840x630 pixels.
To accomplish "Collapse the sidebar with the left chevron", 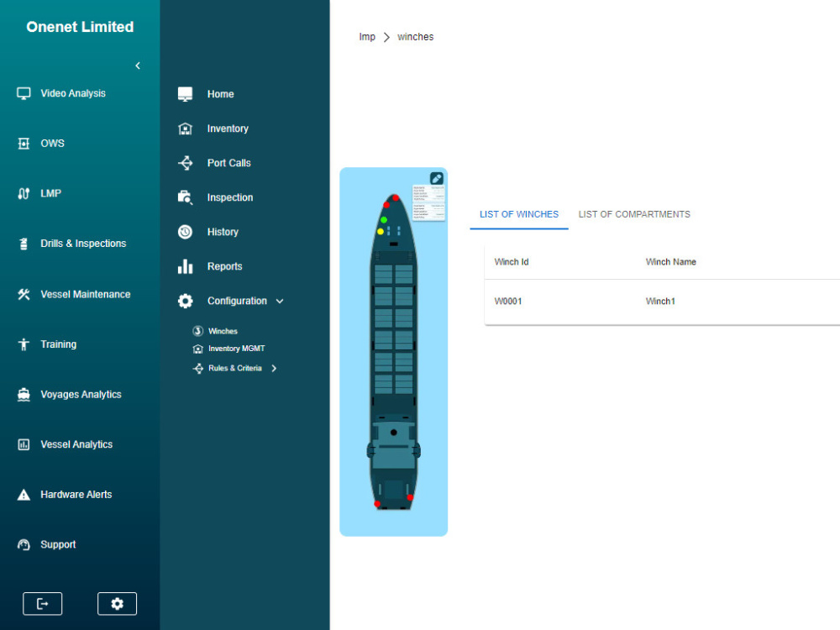I will coord(138,66).
